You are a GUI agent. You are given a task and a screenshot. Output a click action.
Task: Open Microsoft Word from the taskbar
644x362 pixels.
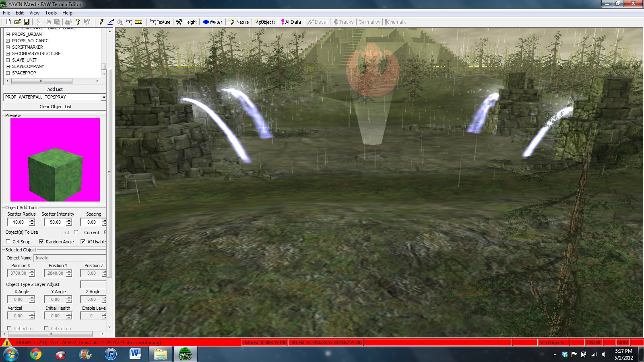(x=135, y=354)
